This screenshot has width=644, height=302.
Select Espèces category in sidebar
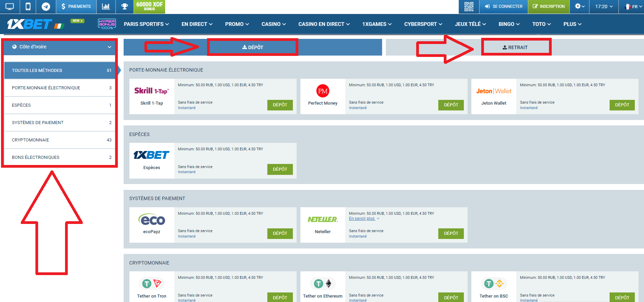click(x=60, y=105)
